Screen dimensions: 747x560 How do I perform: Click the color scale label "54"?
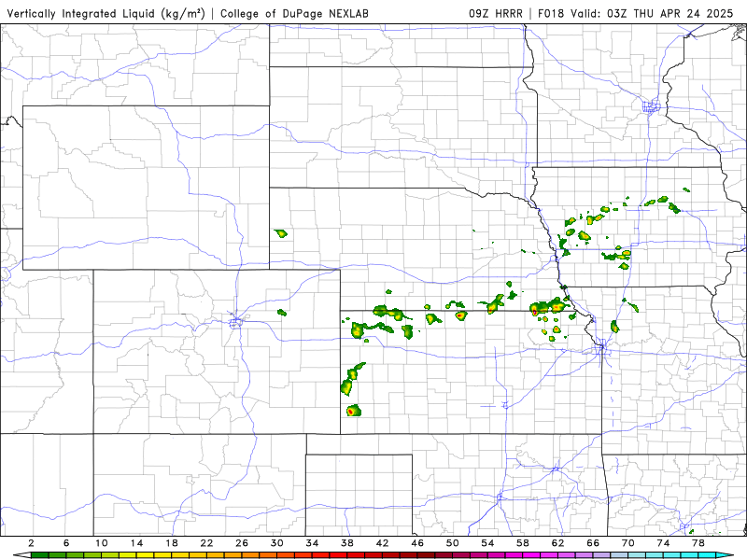pos(487,543)
